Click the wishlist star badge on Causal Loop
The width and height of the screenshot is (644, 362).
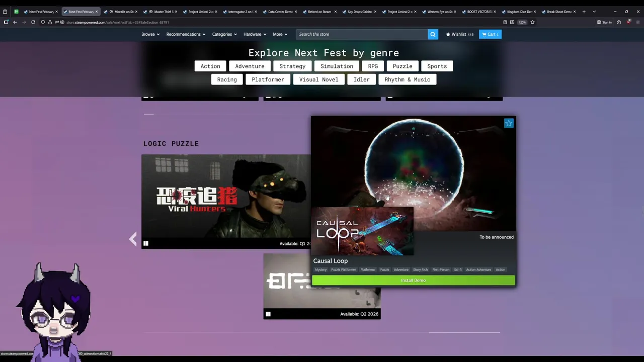tap(509, 123)
